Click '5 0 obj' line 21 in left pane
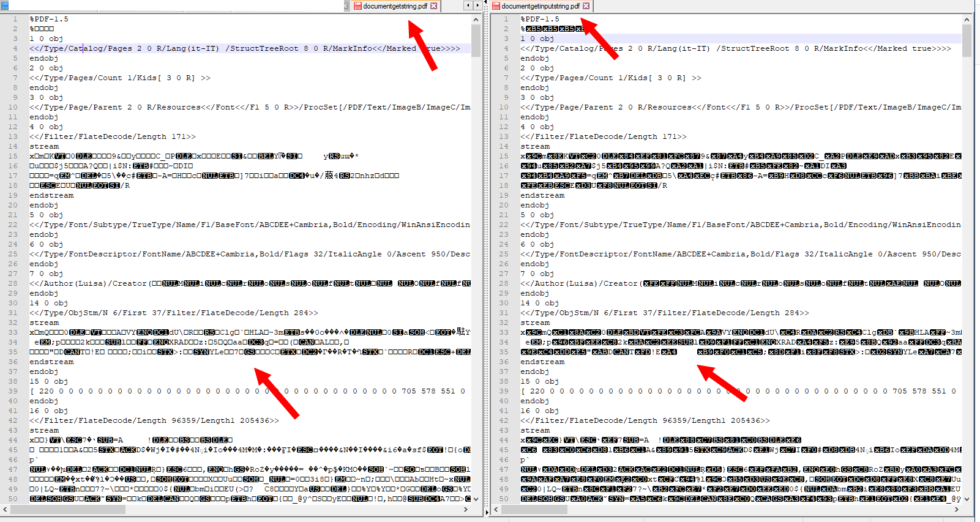 point(47,215)
